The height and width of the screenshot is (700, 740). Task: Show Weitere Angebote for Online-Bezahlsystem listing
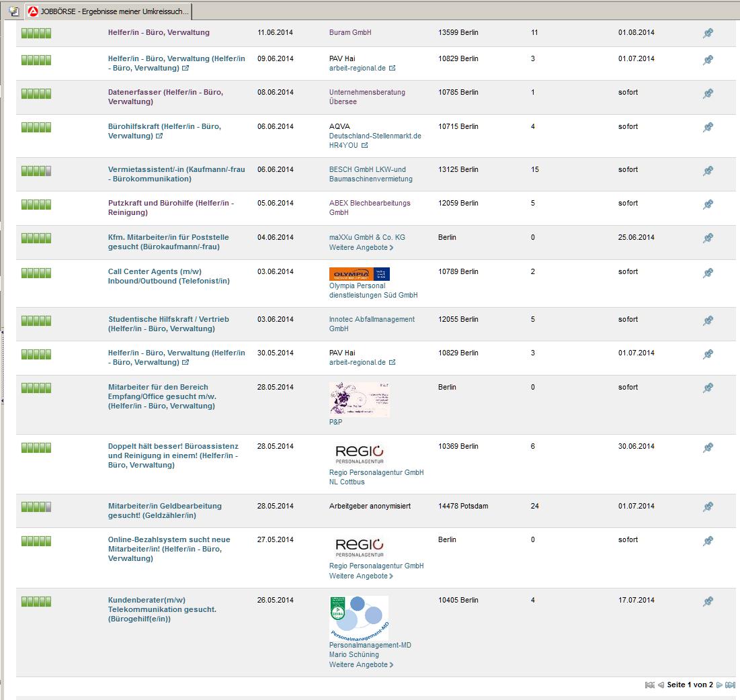(361, 576)
